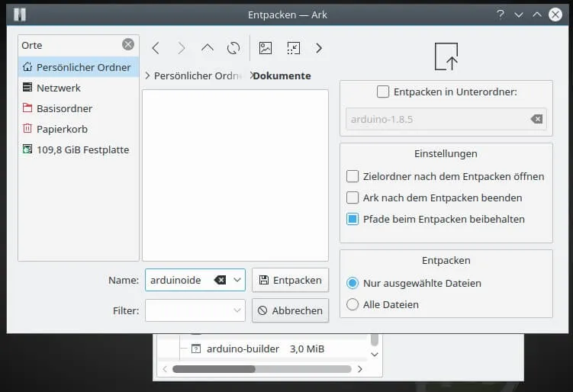The height and width of the screenshot is (392, 573).
Task: Select Netzwerk in the places sidebar
Action: click(x=58, y=88)
